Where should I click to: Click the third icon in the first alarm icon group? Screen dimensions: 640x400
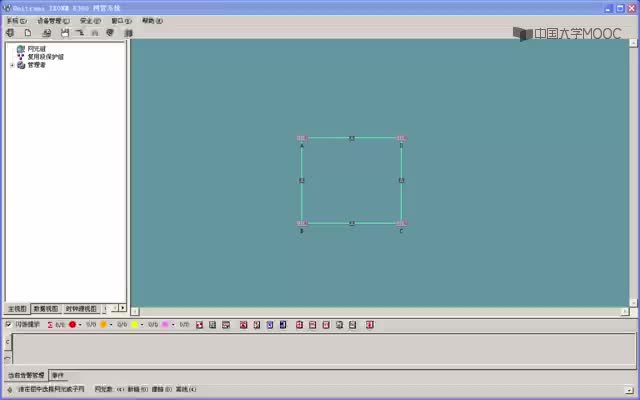pos(226,325)
